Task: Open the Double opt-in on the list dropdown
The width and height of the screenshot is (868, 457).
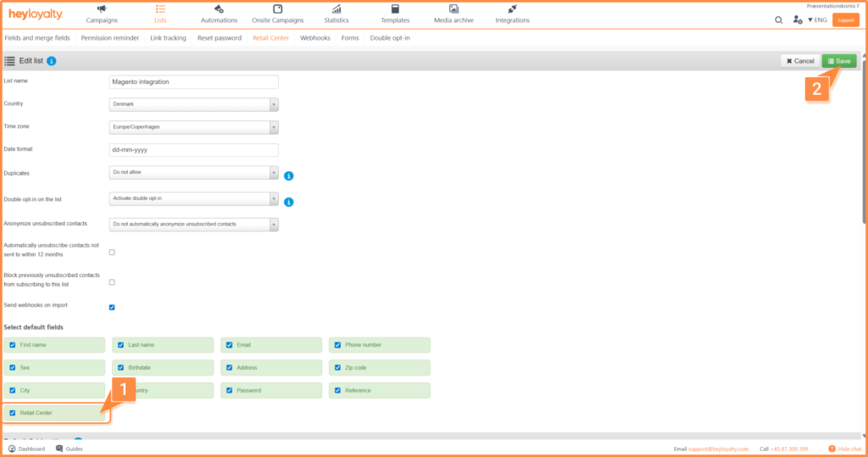Action: (x=194, y=199)
